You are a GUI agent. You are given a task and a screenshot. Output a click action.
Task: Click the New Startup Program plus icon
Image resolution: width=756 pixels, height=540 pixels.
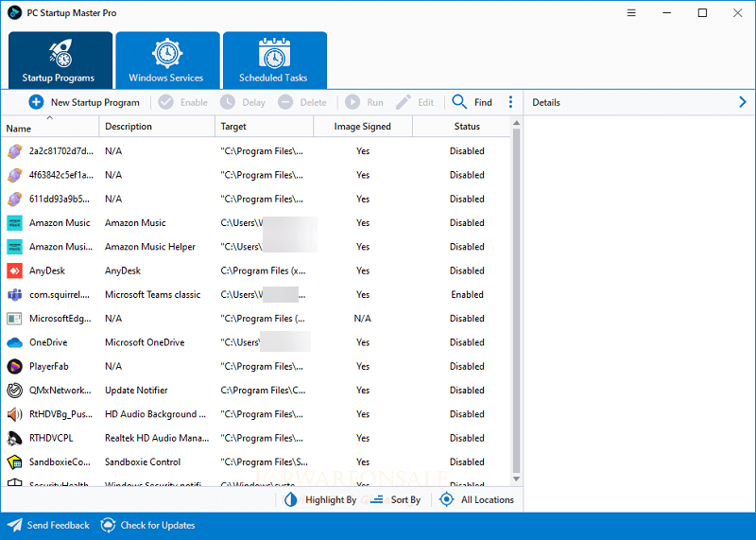(36, 102)
